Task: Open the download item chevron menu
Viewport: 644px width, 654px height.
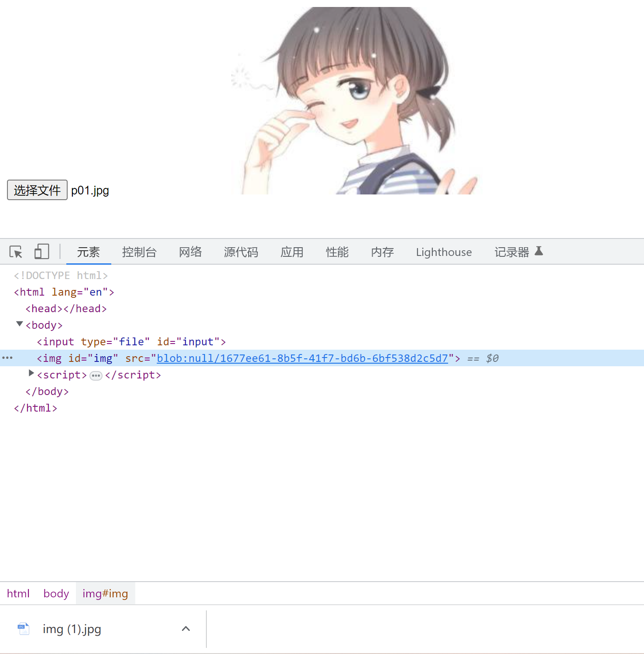Action: (186, 629)
